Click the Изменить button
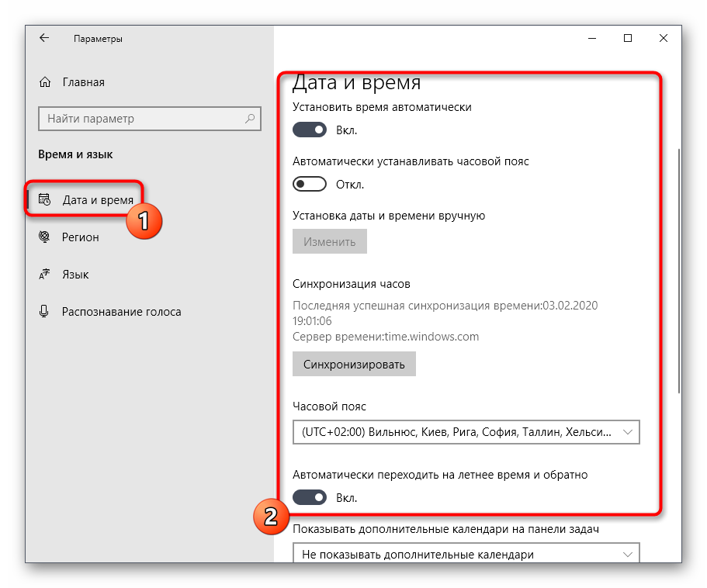The image size is (707, 588). click(x=330, y=241)
